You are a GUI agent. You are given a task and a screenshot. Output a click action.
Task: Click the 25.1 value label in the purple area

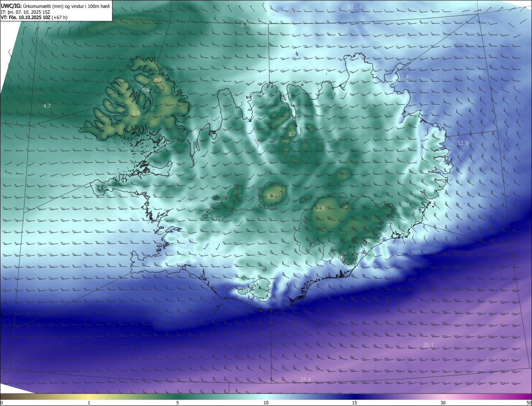tap(429, 345)
